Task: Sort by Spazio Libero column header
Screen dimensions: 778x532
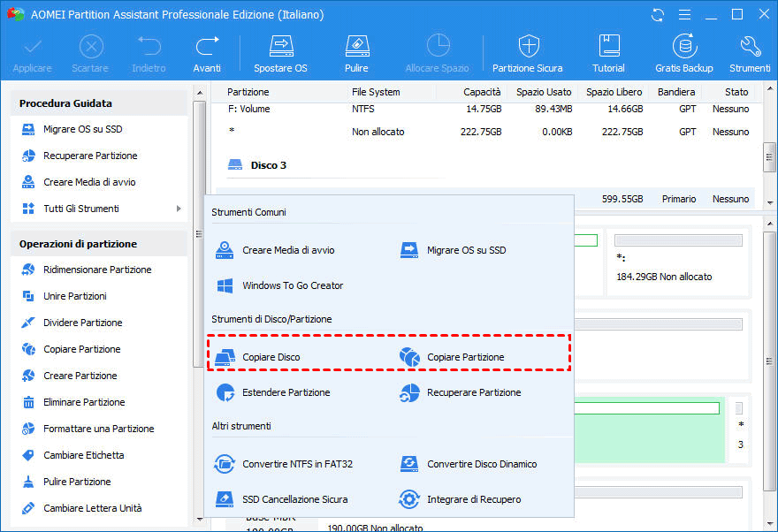Action: [x=614, y=92]
